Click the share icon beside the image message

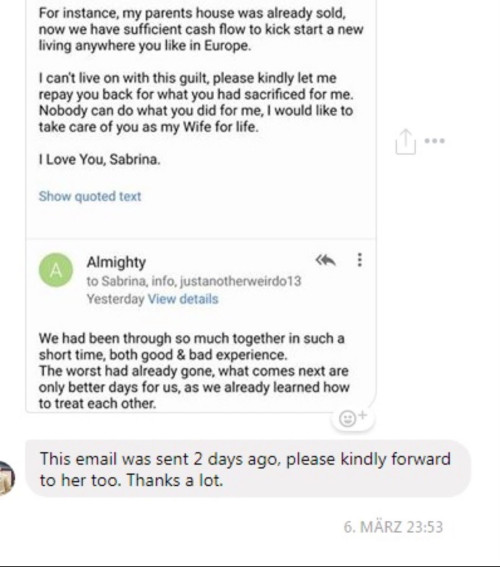pyautogui.click(x=406, y=142)
